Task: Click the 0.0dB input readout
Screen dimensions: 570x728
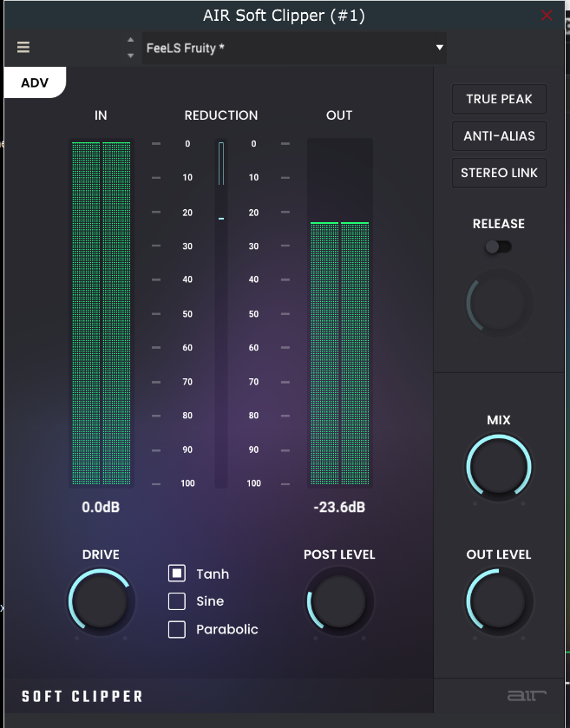Action: [101, 507]
